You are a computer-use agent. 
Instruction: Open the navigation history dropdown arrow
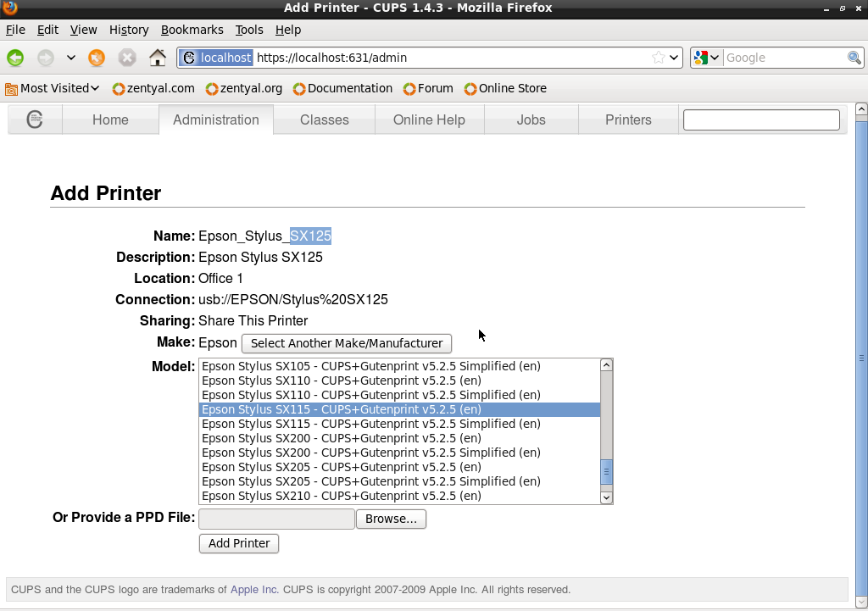click(71, 58)
